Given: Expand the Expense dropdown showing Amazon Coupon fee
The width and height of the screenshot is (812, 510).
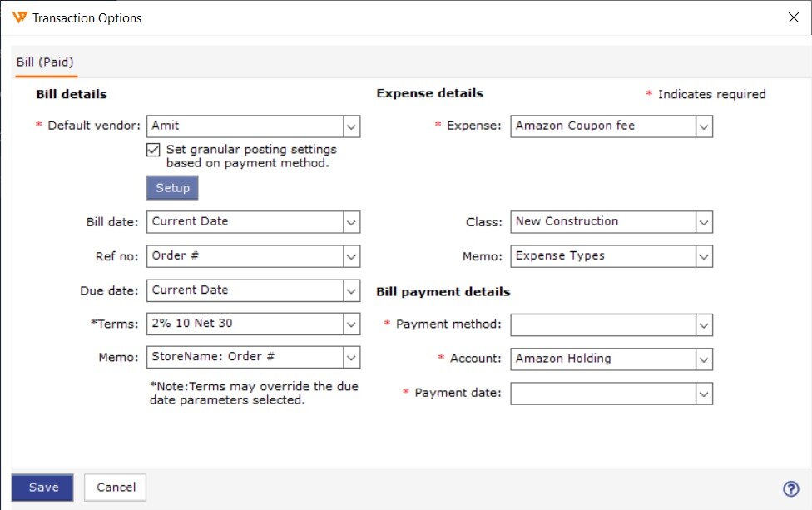Looking at the screenshot, I should 611,126.
